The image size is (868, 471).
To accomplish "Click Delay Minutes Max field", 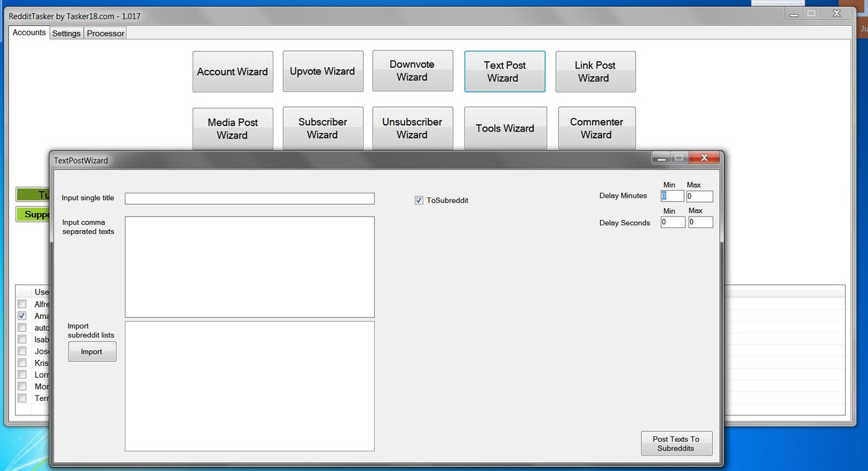I will click(700, 196).
